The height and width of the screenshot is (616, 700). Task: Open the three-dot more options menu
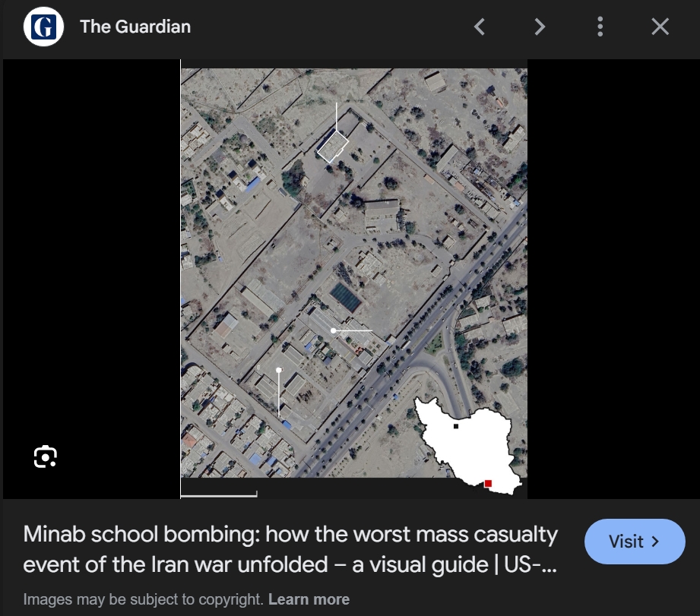click(x=600, y=27)
